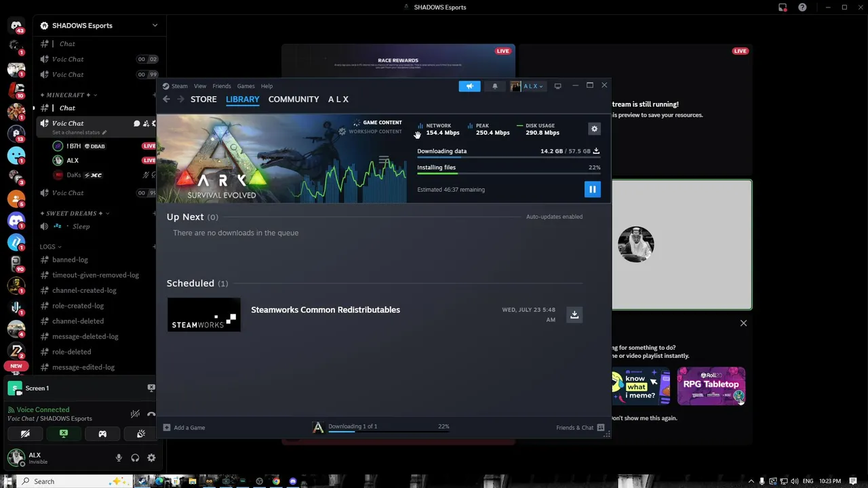Toggle Discord screen share button
The image size is (868, 488).
coord(64,434)
